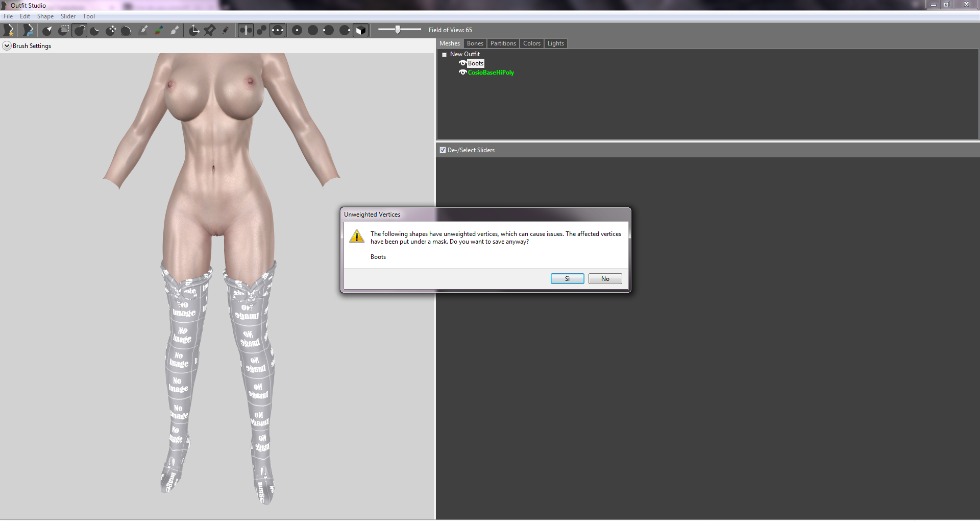Restore down the Outfit Studio window
The height and width of the screenshot is (521, 980).
coord(947,5)
